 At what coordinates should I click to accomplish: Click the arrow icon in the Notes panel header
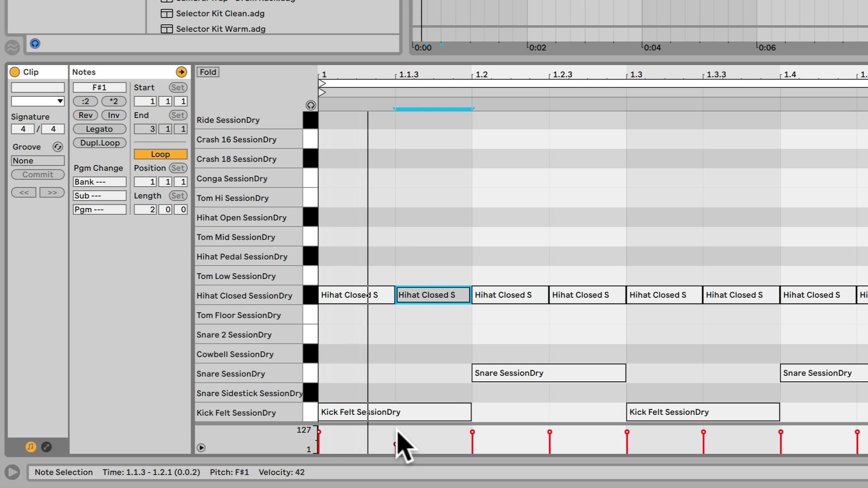tap(181, 71)
